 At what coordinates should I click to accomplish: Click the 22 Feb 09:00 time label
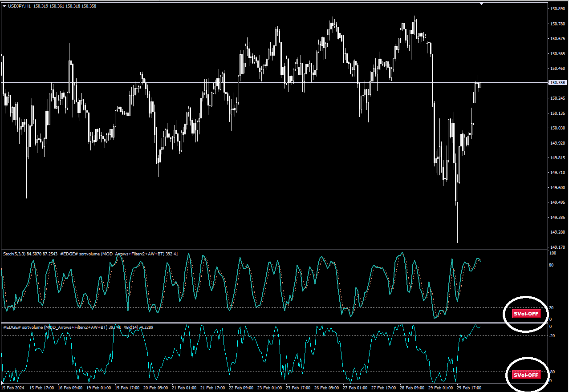(x=241, y=388)
